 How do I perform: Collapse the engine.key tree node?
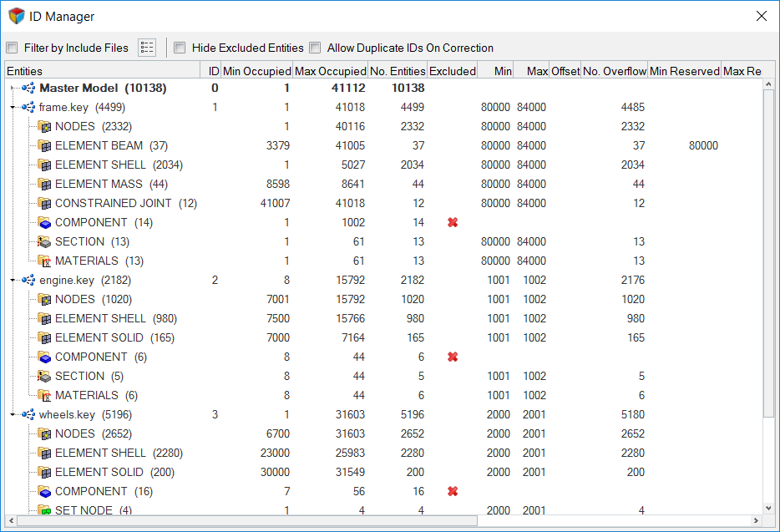(x=13, y=280)
